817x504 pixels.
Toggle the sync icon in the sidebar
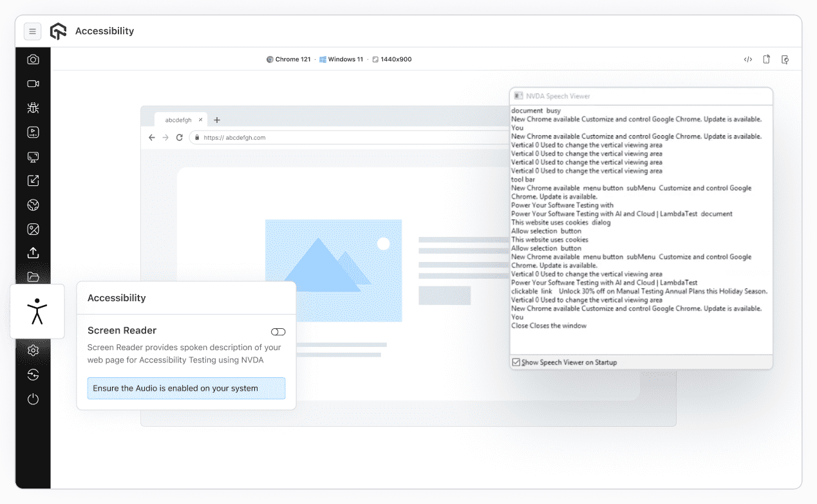33,375
